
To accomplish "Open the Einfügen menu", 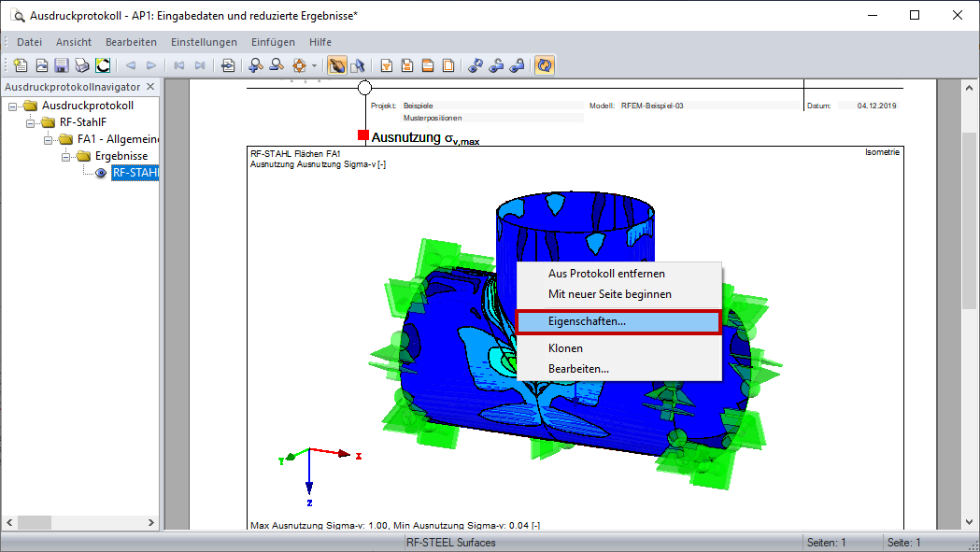I will (273, 42).
